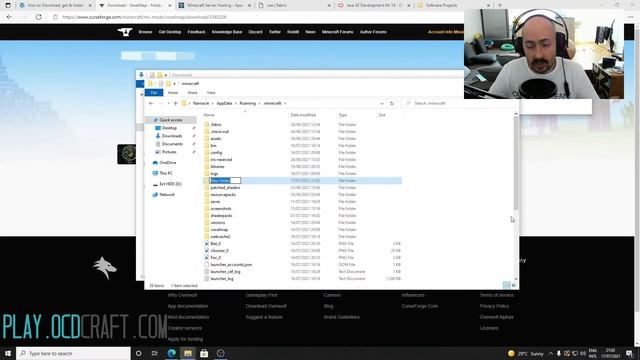
Task: Select the .fabric folder
Action: (216, 124)
